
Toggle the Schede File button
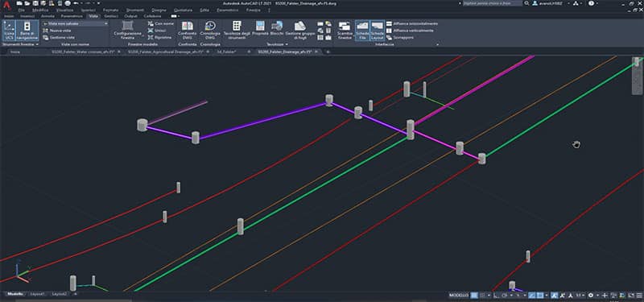click(x=362, y=31)
